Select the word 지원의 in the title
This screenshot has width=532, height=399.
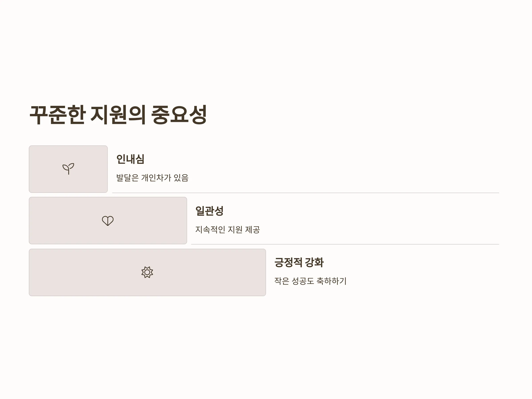118,115
